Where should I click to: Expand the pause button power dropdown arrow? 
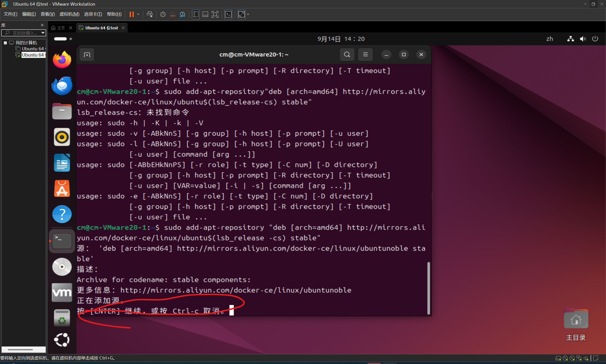138,14
